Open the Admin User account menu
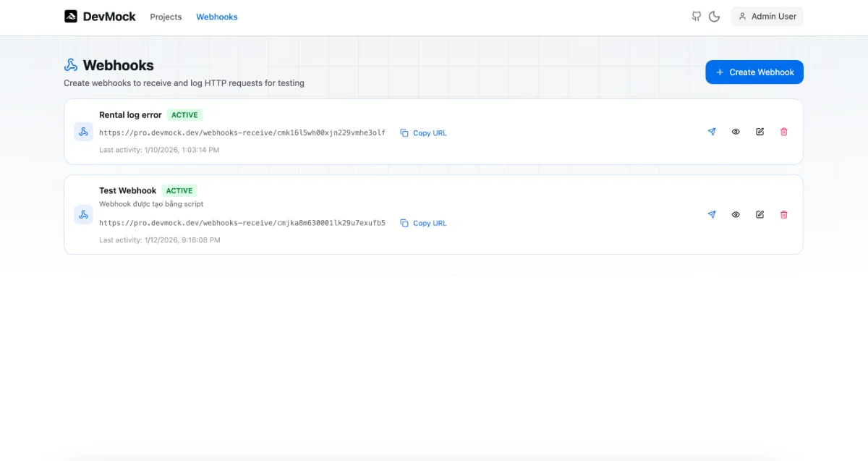Image resolution: width=868 pixels, height=461 pixels. click(x=767, y=16)
